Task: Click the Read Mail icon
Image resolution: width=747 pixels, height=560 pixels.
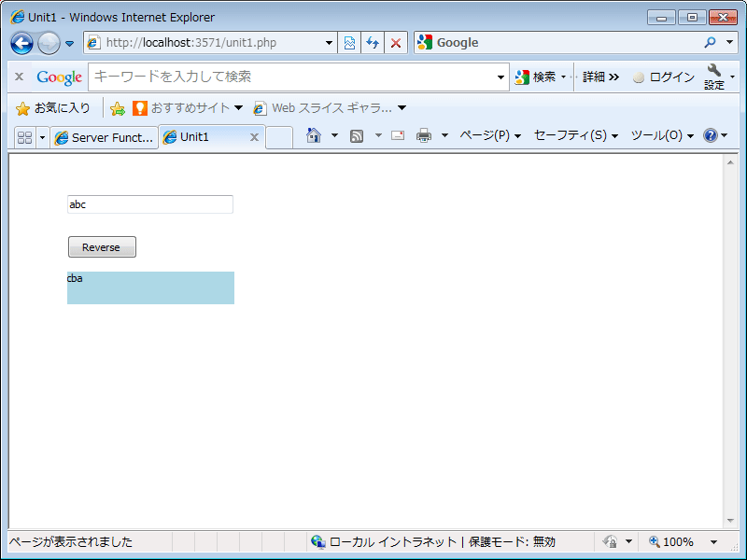Action: click(x=398, y=135)
